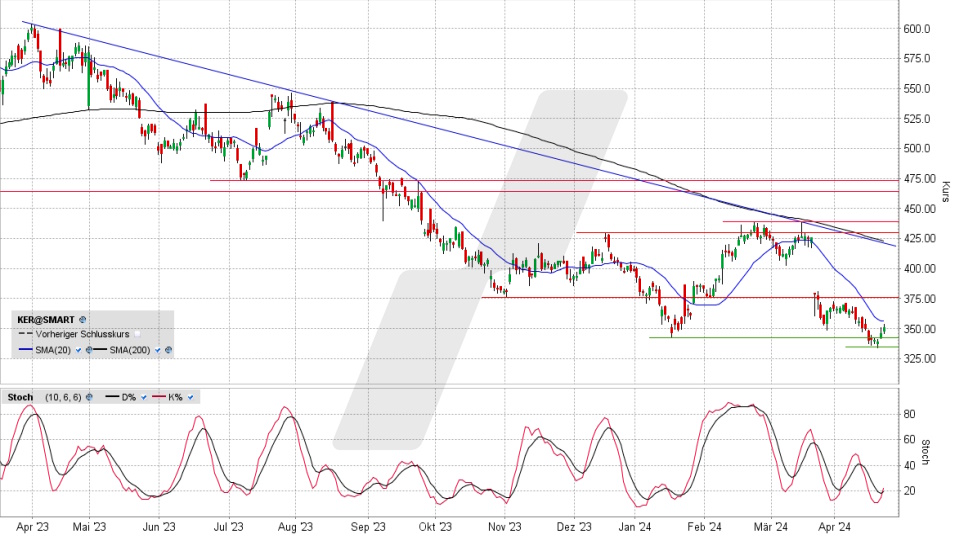Click the 575.0 price axis label
The height and width of the screenshot is (540, 960).
pyautogui.click(x=917, y=59)
